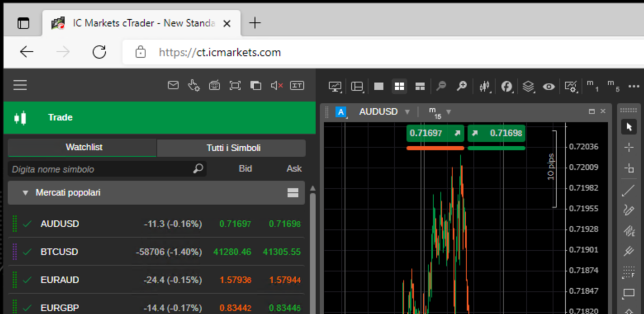
Task: Toggle fullscreen mode icon
Action: click(235, 85)
